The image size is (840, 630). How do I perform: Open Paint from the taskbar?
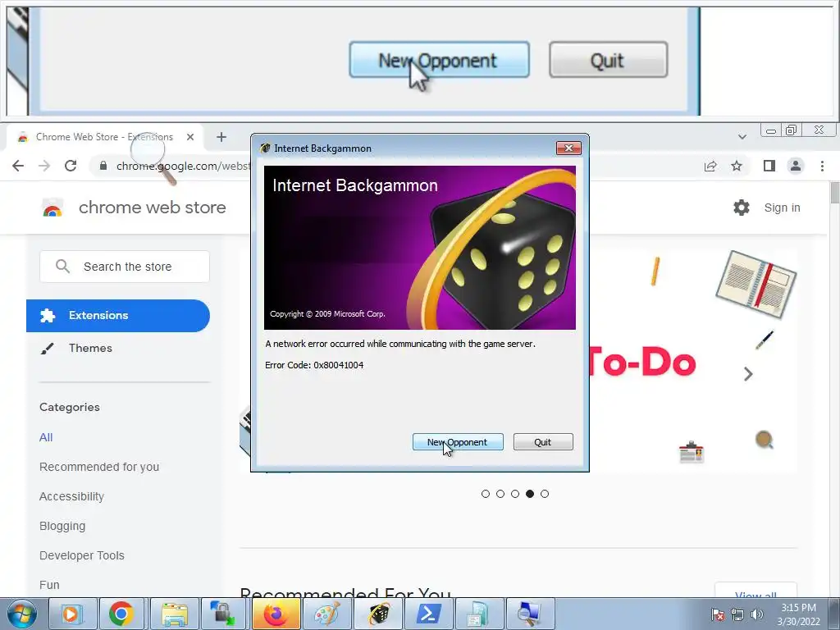click(326, 614)
